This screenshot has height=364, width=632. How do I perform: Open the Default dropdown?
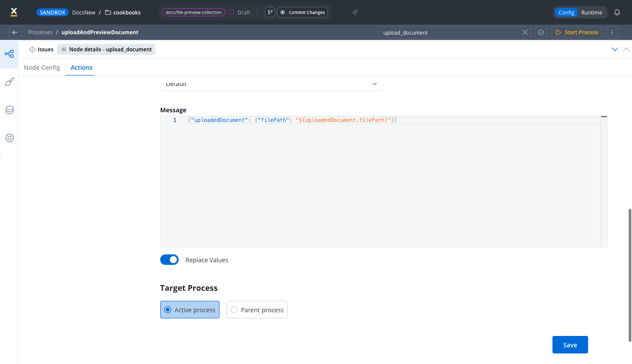pos(272,84)
